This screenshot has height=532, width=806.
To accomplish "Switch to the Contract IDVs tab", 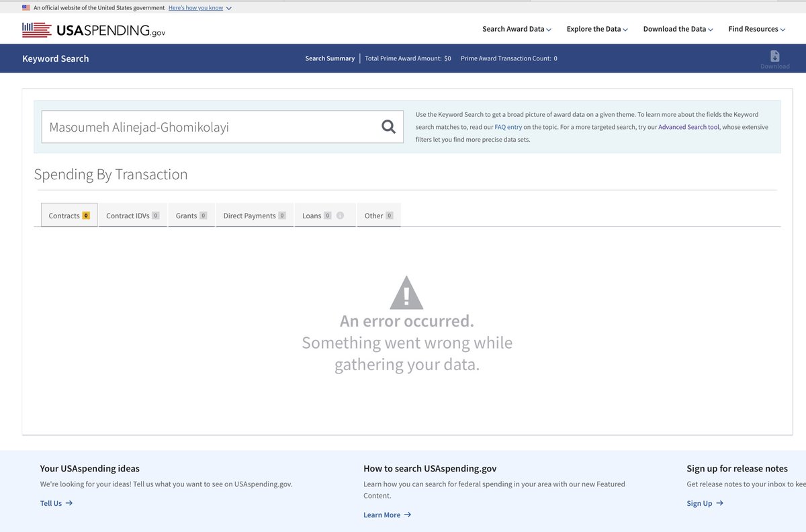I will coord(132,216).
